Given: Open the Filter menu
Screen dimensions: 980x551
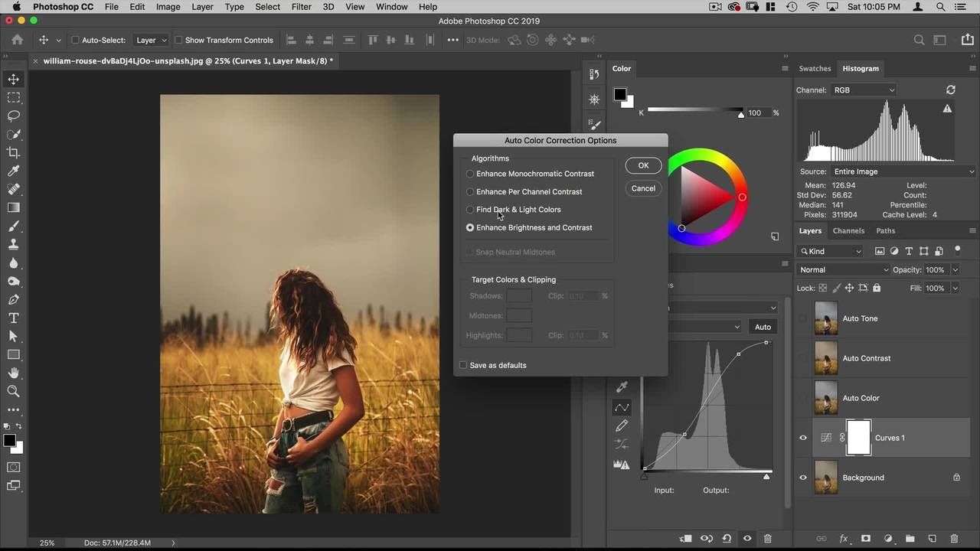Looking at the screenshot, I should point(302,7).
